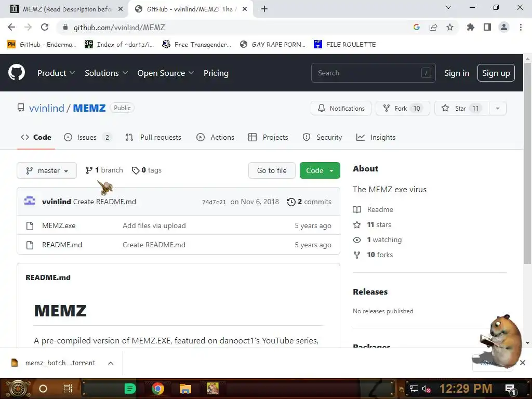Click the MEMZ.exe file icon
The height and width of the screenshot is (399, 532).
tap(30, 225)
